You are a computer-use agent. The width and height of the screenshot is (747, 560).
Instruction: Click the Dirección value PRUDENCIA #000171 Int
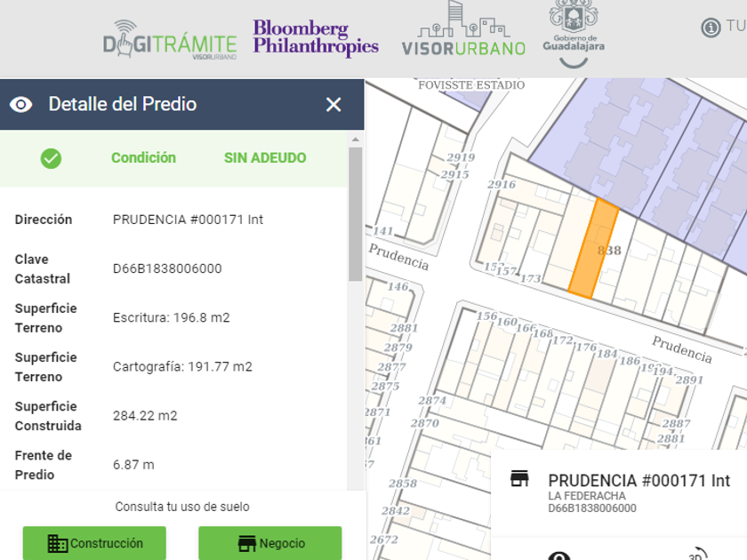188,220
